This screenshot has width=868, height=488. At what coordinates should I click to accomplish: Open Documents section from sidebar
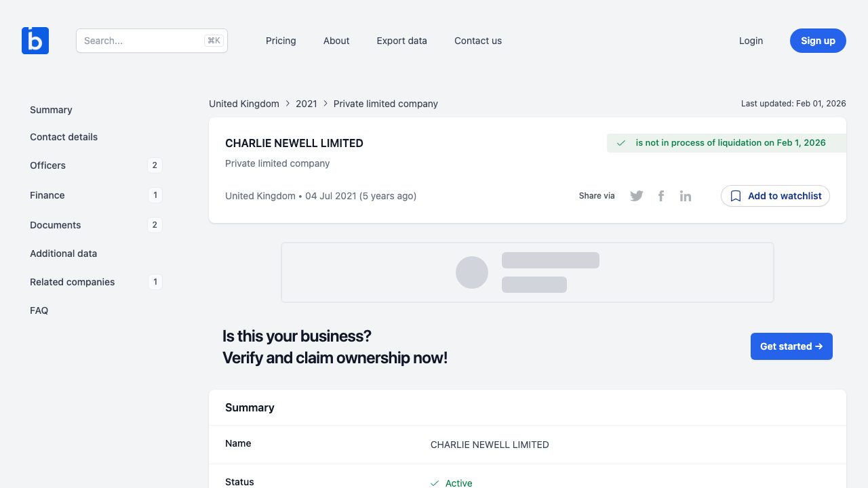[x=56, y=225]
